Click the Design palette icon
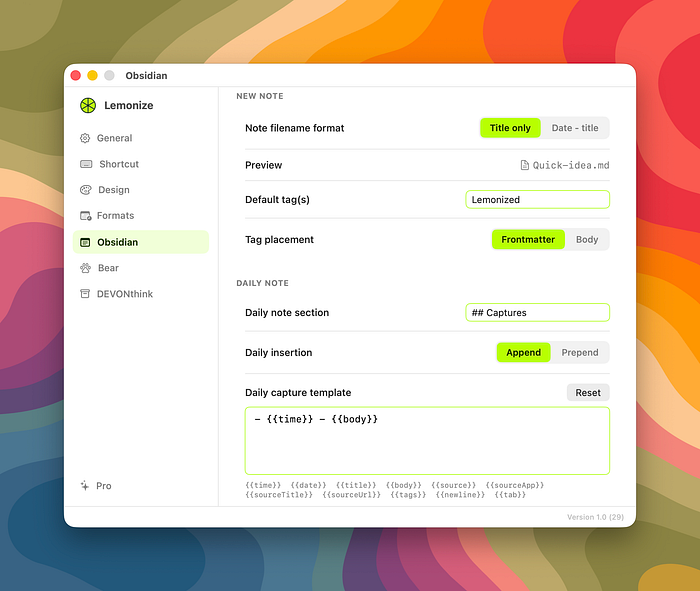The width and height of the screenshot is (700, 591). pyautogui.click(x=85, y=190)
